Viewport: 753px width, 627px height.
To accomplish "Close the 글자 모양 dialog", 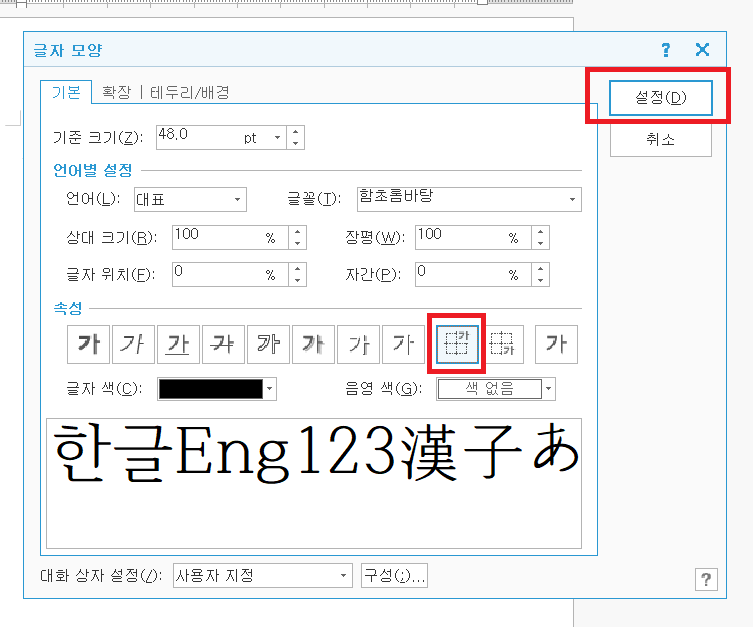I will pyautogui.click(x=703, y=49).
